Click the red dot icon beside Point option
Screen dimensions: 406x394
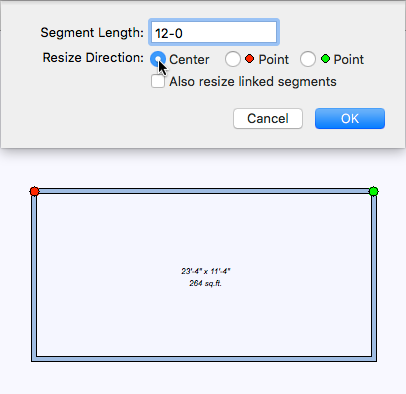click(x=249, y=59)
